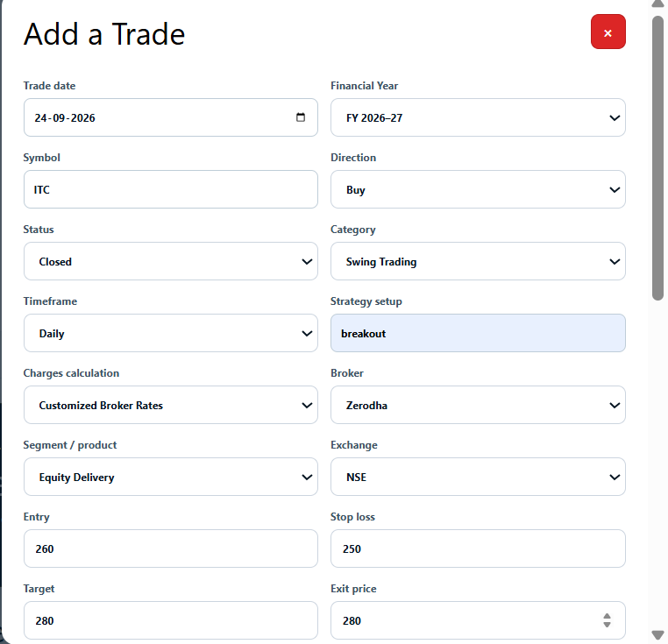Click the Stop loss field showing 250
Screen dimensions: 668x644
[x=478, y=548]
